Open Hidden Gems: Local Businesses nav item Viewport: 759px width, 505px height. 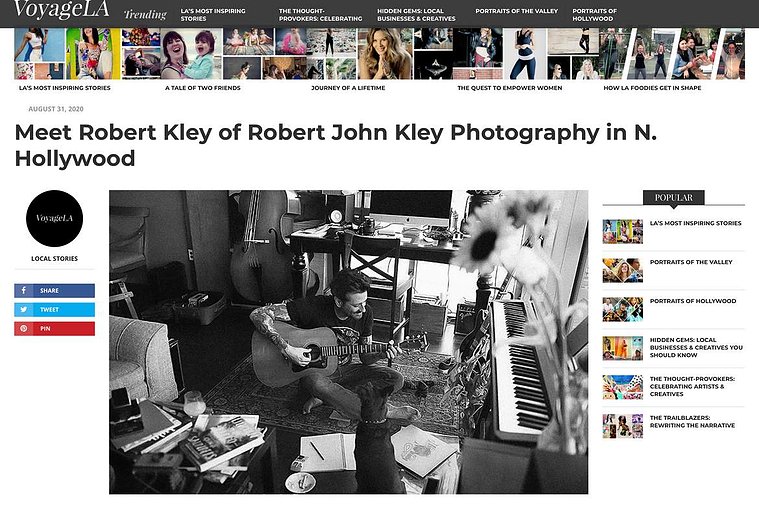[x=416, y=15]
